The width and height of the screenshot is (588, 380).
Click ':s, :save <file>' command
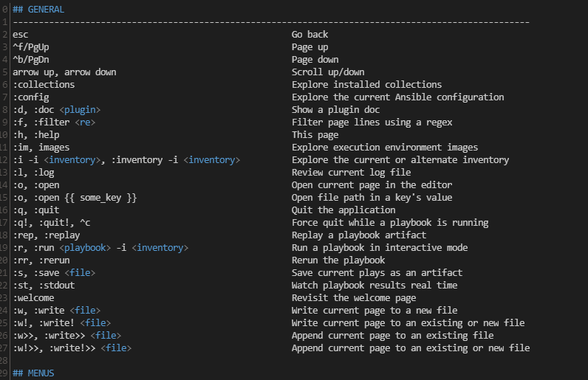[x=54, y=273]
